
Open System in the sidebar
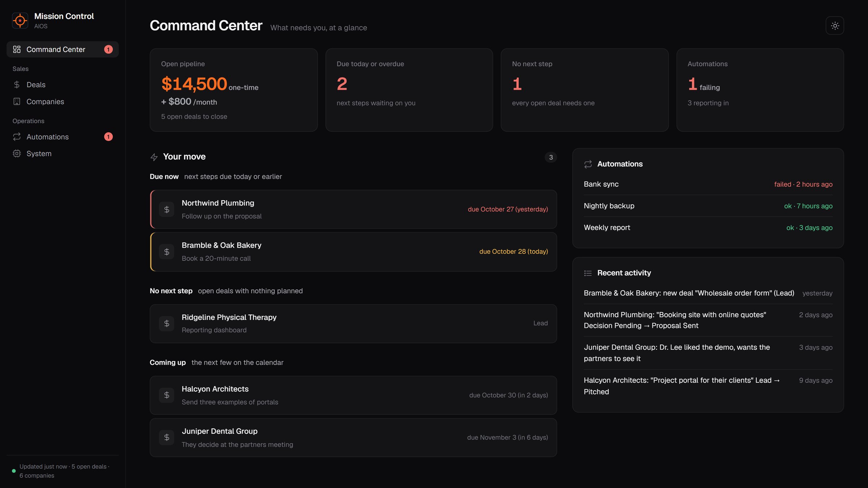63,154
